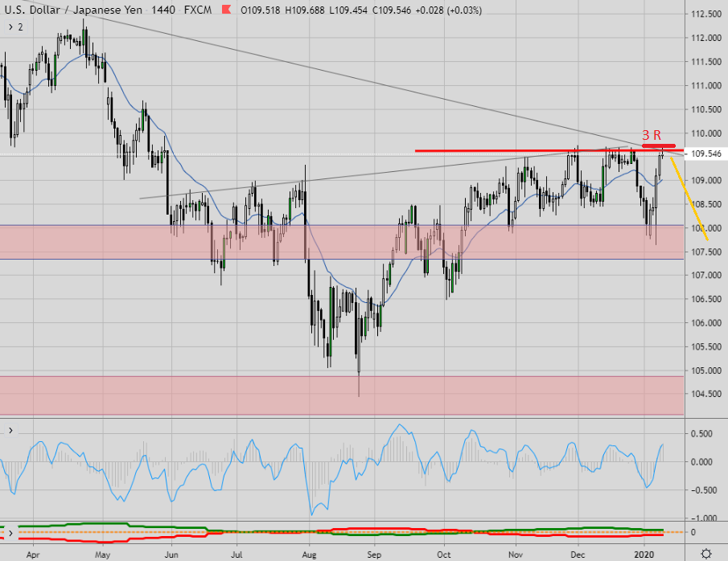
Task: Click the Dec label on time axis
Action: pos(578,555)
